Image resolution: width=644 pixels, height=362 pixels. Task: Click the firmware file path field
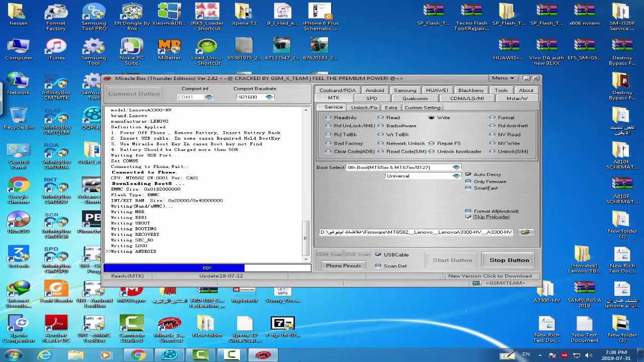point(417,232)
